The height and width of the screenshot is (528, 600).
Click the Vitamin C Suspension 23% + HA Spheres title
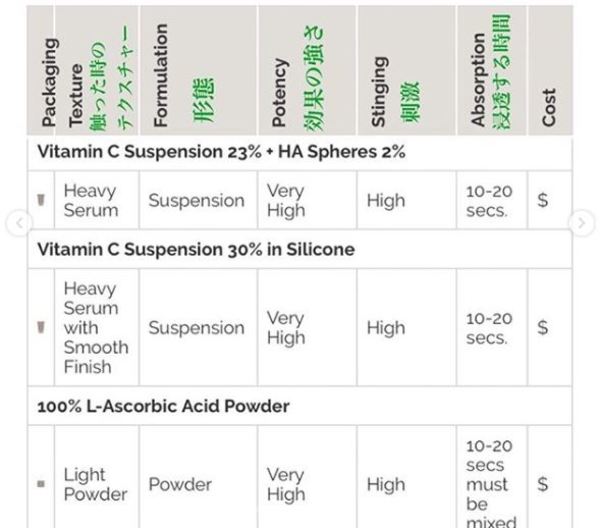point(221,152)
